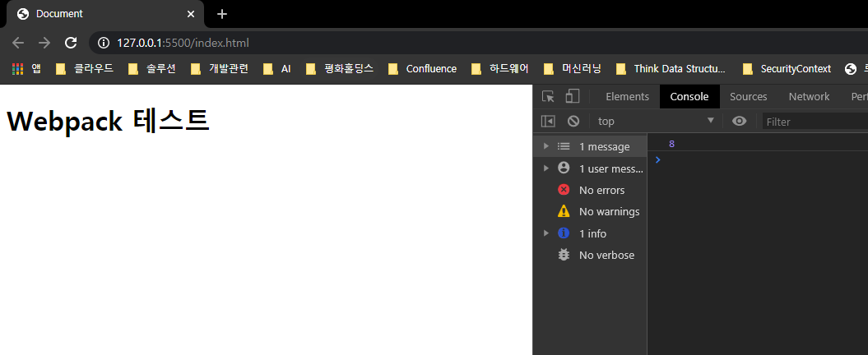The image size is (868, 355).
Task: Open a new tab with plus button
Action: pyautogui.click(x=222, y=14)
